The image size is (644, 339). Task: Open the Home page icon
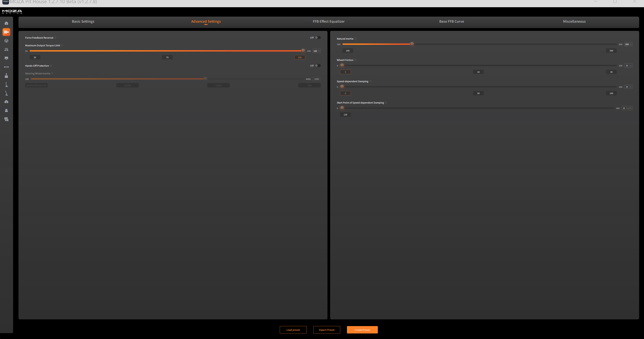click(x=6, y=23)
